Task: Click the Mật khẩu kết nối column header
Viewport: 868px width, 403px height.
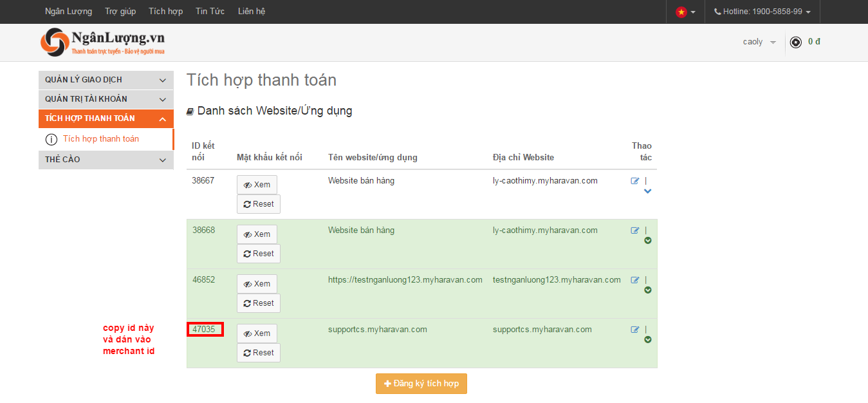Action: 270,158
